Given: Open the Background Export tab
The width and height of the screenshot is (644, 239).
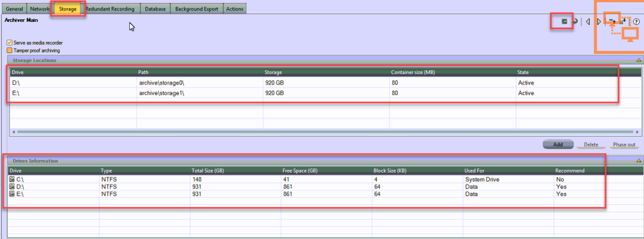Looking at the screenshot, I should click(x=196, y=9).
